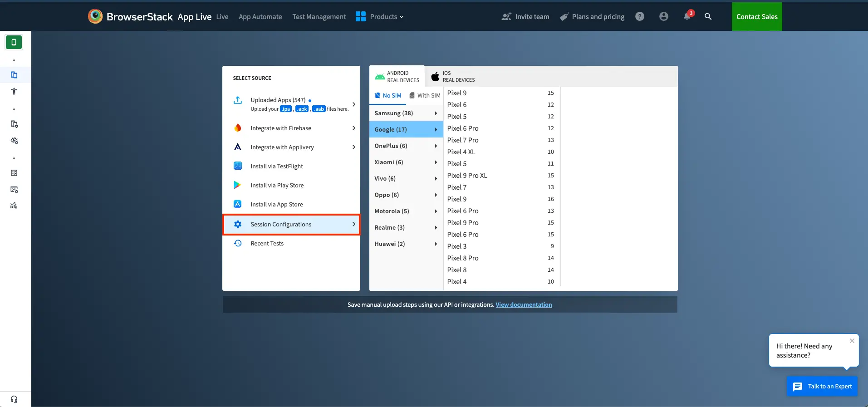Select the Pixel 9 Pro XL device
868x407 pixels.
(x=467, y=176)
